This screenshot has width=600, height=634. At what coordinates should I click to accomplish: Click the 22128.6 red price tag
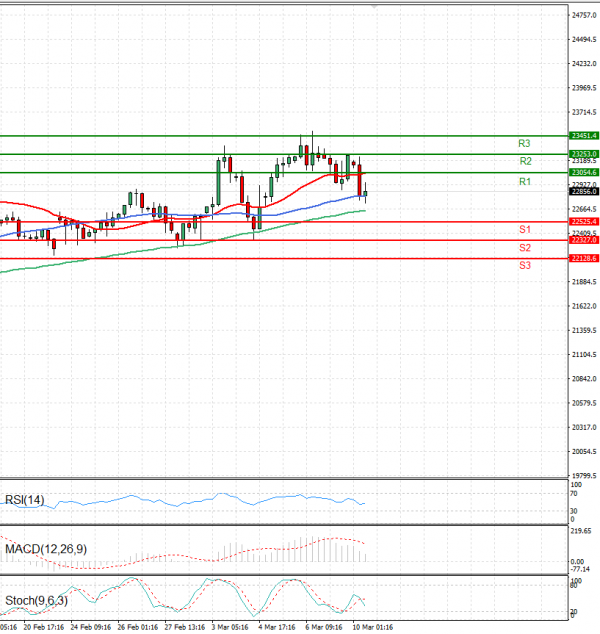click(x=583, y=259)
